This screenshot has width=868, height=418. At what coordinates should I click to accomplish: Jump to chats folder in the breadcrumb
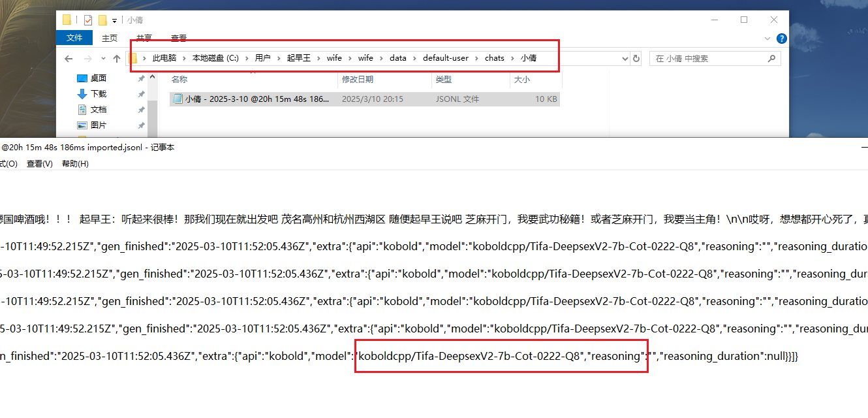point(495,58)
